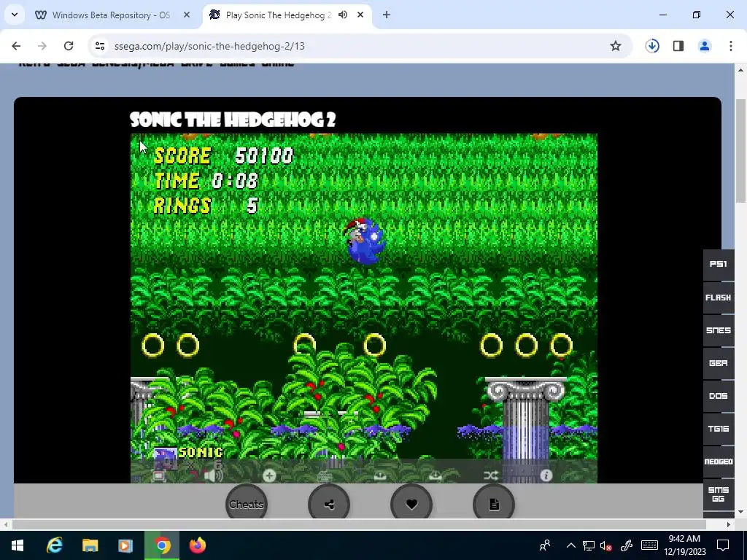Switch to Windows Beta Repository tab

pos(111,15)
